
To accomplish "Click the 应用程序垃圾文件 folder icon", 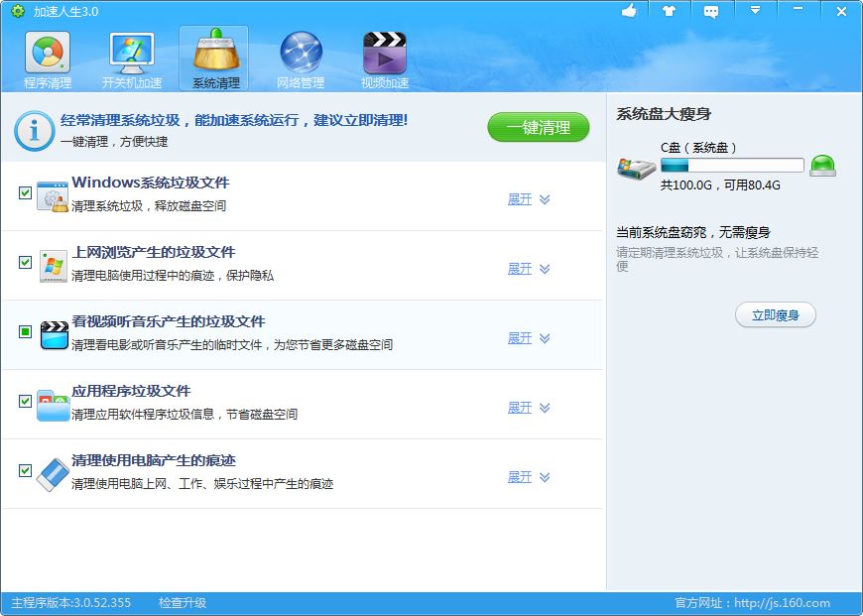I will tap(53, 405).
